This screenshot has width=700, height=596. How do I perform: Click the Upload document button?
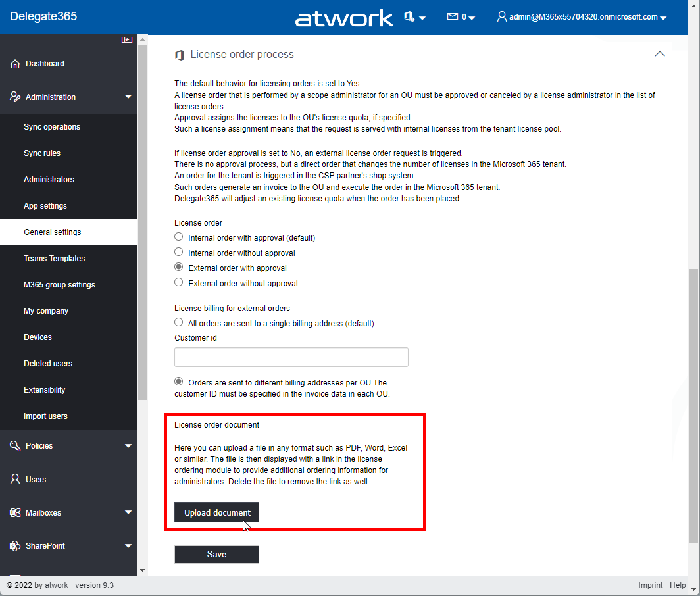216,512
